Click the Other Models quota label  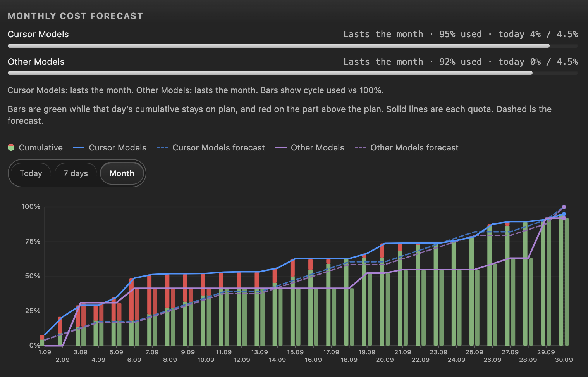coord(36,62)
